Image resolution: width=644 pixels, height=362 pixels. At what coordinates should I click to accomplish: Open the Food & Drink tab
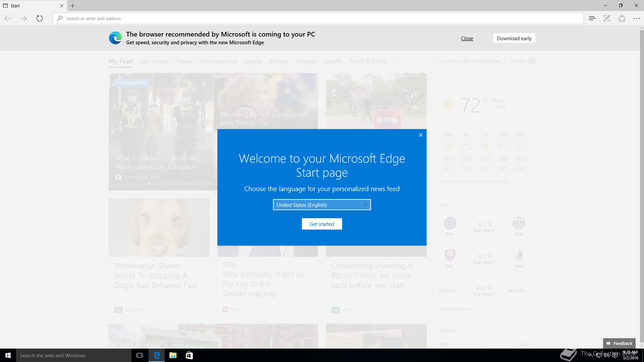[x=368, y=61]
